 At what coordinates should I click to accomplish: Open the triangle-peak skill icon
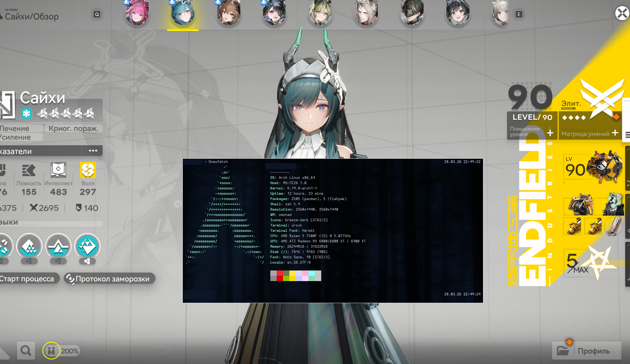(x=58, y=246)
